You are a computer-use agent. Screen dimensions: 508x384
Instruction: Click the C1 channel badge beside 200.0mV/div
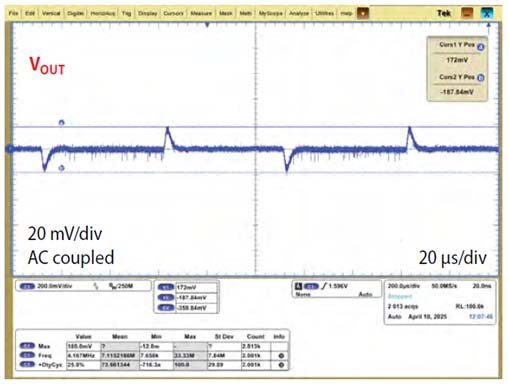pos(27,286)
